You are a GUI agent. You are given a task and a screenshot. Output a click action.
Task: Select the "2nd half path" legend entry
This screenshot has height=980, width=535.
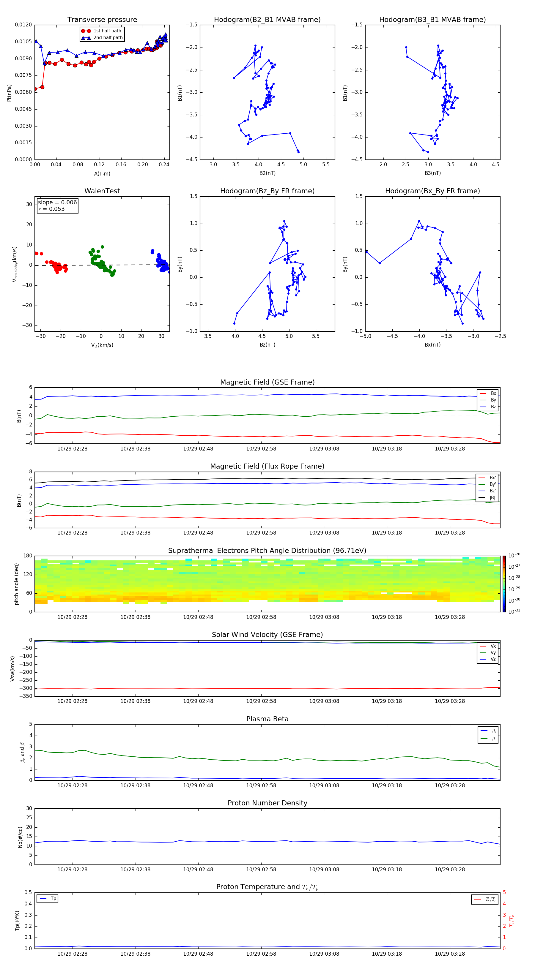102,38
